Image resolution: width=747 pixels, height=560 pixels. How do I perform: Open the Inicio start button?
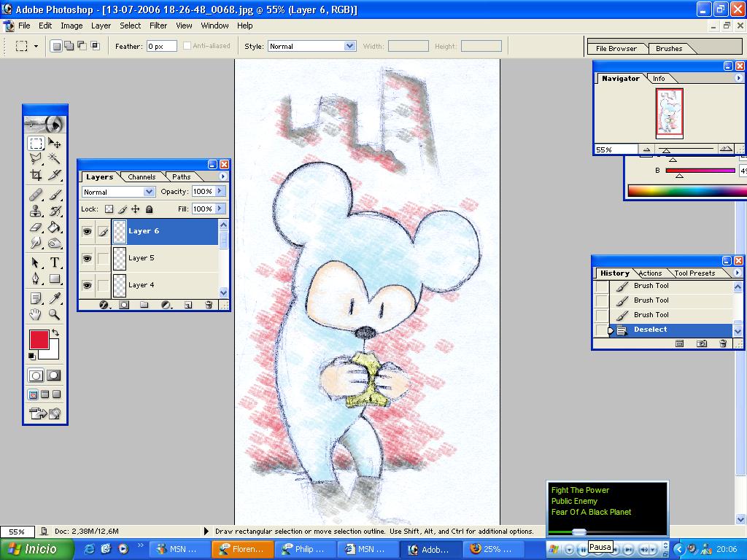click(37, 549)
